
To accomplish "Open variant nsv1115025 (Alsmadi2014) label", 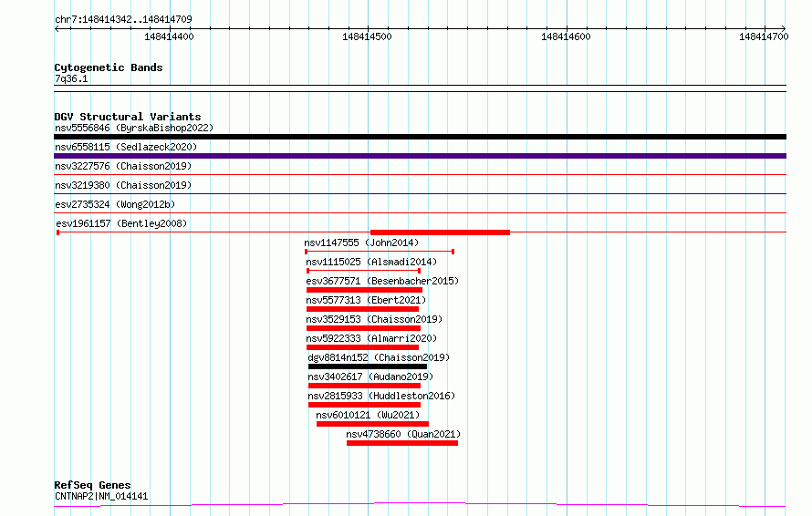I will point(371,263).
